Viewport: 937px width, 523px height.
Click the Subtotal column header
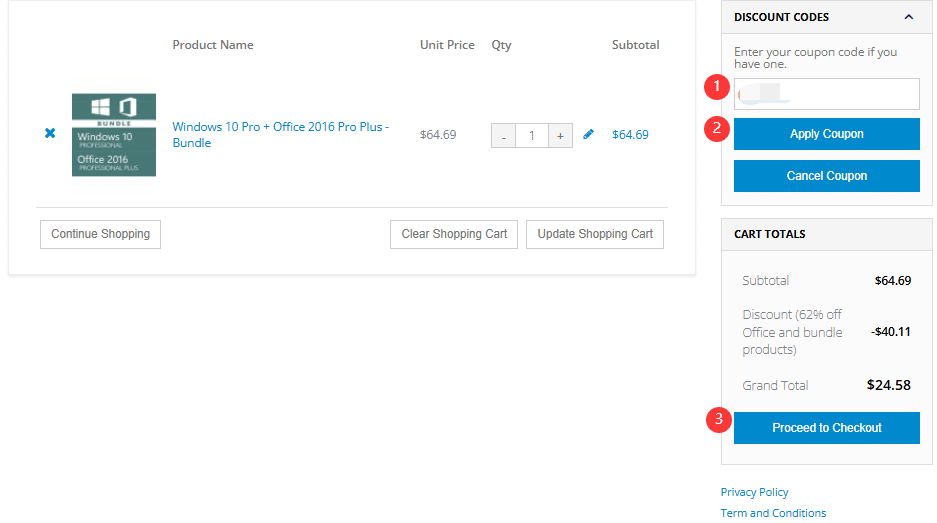635,45
